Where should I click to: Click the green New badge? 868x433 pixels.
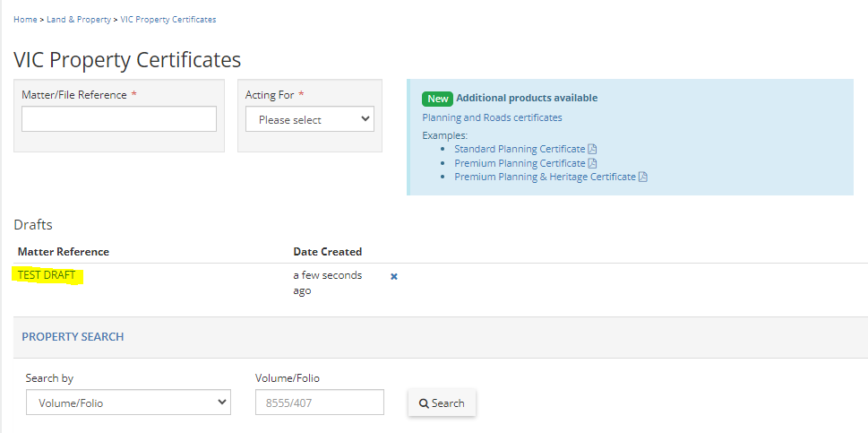[437, 99]
